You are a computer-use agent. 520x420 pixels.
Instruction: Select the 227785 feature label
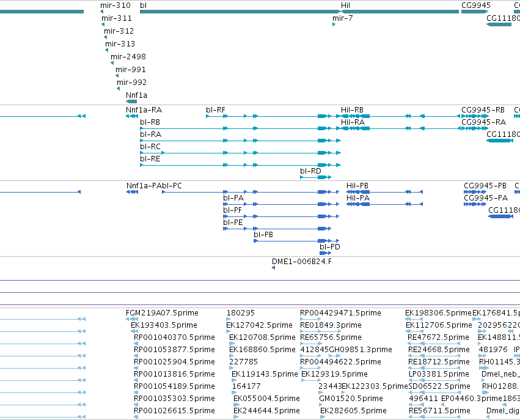(243, 362)
